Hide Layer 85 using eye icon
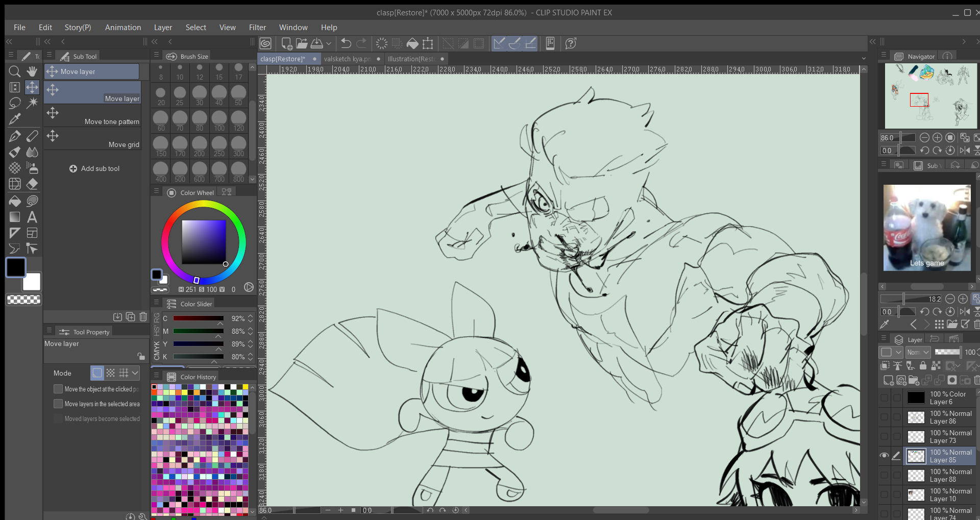980x520 pixels. pyautogui.click(x=884, y=456)
